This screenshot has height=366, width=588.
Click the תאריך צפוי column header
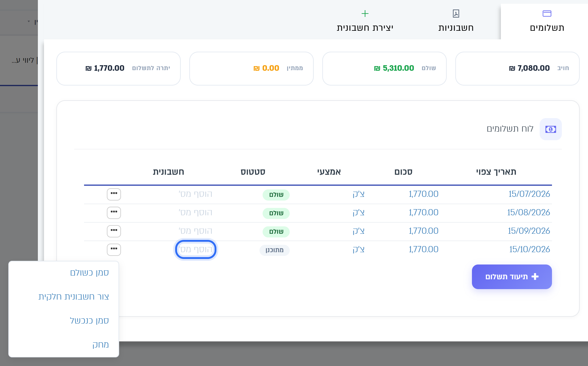tap(496, 172)
